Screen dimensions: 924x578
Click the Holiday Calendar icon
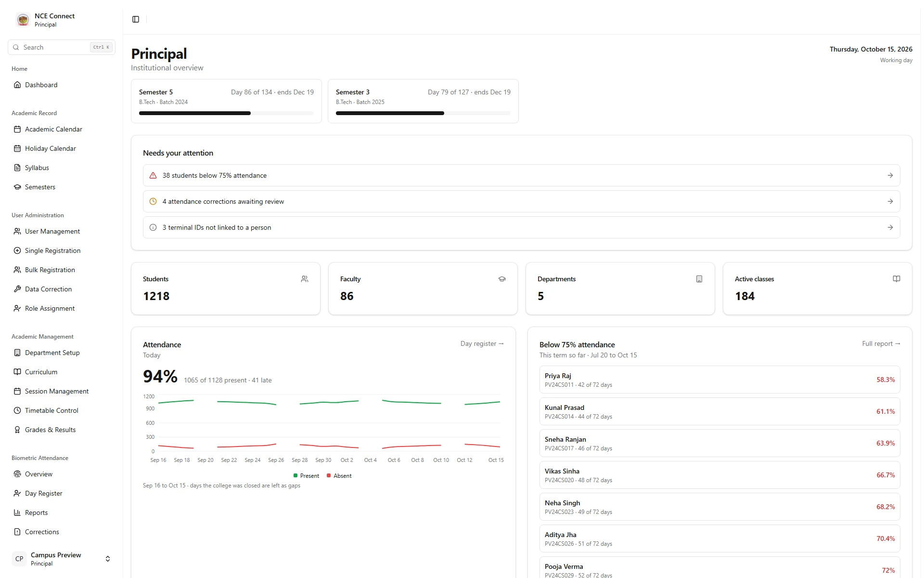(x=17, y=148)
